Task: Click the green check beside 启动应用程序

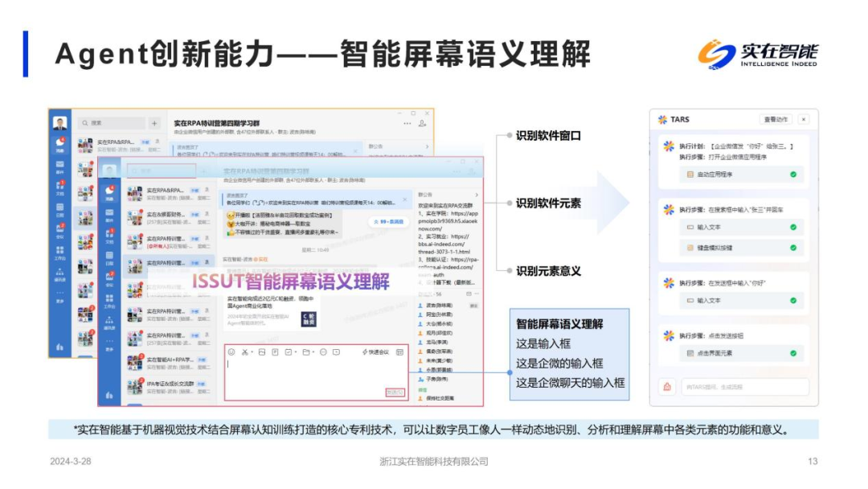Action: coord(792,175)
